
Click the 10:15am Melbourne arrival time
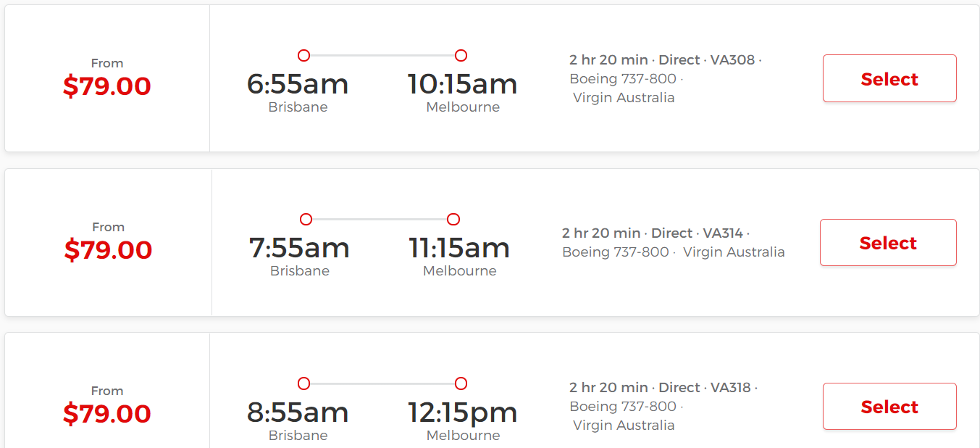click(x=462, y=84)
